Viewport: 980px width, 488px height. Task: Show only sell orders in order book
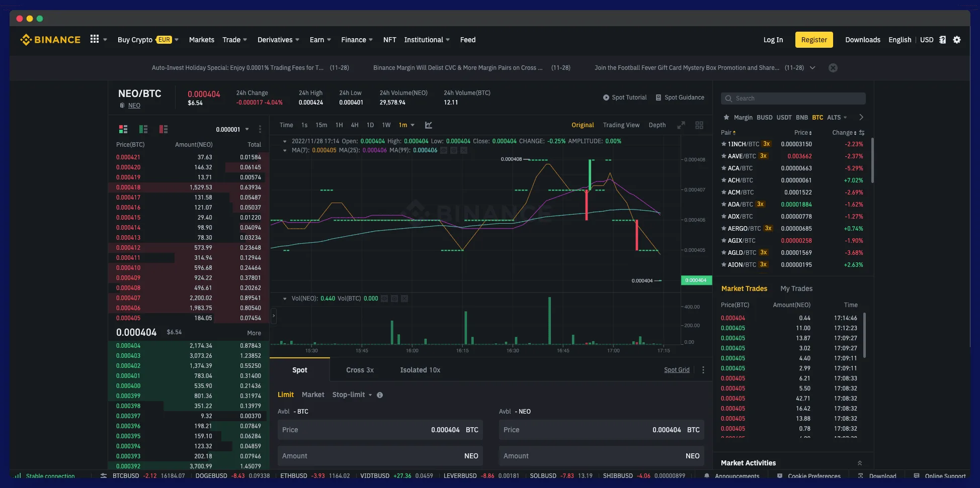[164, 129]
